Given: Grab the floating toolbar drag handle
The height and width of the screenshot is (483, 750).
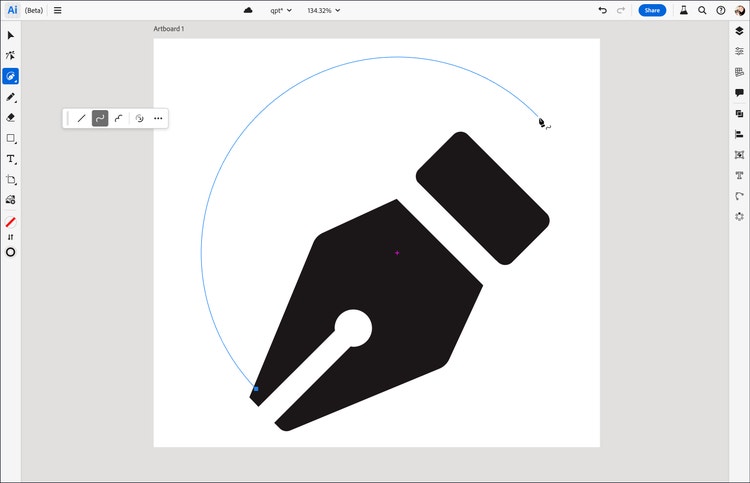Looking at the screenshot, I should tap(68, 118).
